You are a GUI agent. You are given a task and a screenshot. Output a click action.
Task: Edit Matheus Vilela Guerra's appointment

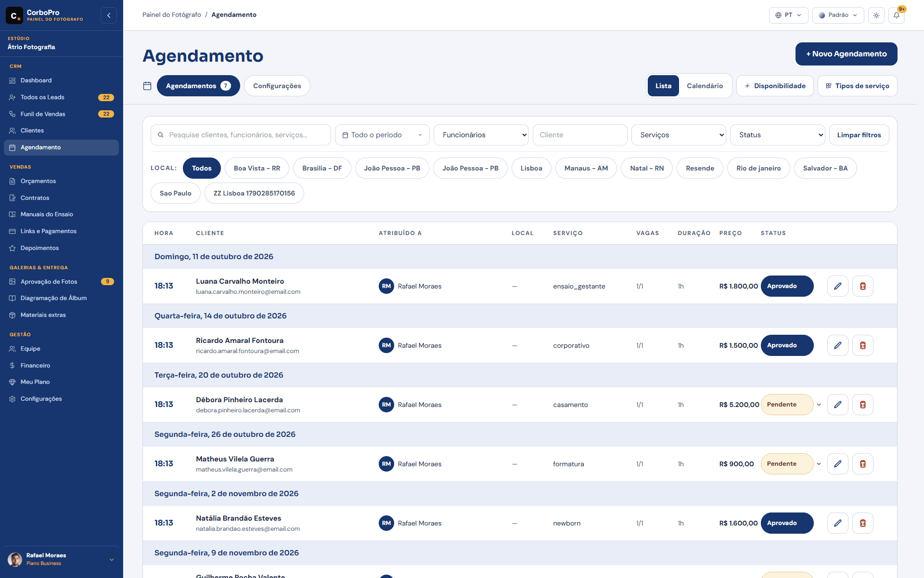[838, 464]
